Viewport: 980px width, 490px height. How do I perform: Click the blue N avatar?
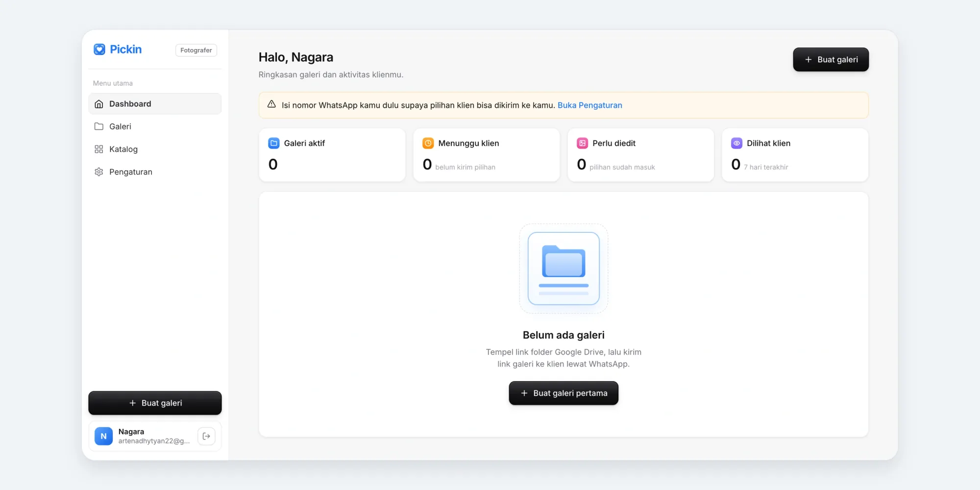(103, 436)
